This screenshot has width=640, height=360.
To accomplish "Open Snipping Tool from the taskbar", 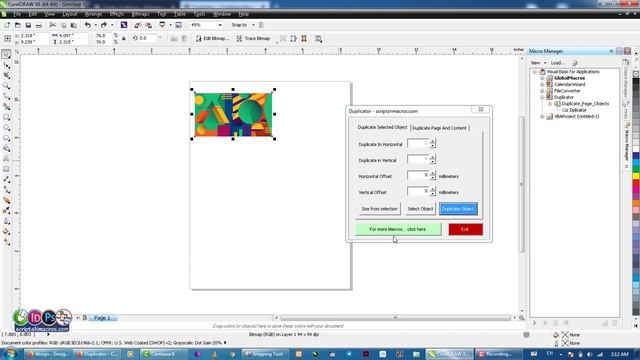I will coord(266,354).
